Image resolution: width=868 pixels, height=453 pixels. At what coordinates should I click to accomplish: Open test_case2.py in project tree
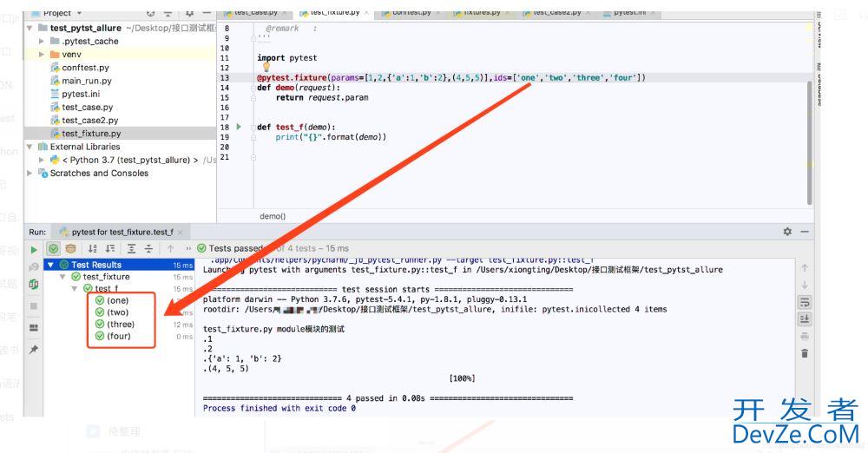tap(89, 120)
